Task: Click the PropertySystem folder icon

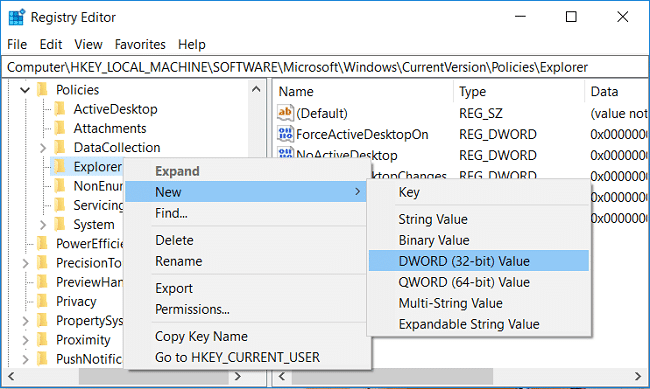Action: pos(42,321)
